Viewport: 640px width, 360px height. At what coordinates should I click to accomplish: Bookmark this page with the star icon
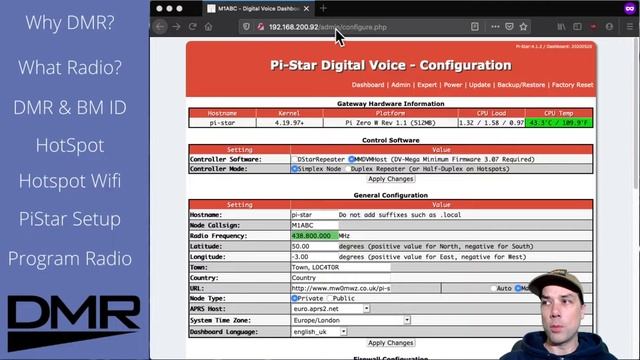click(524, 27)
